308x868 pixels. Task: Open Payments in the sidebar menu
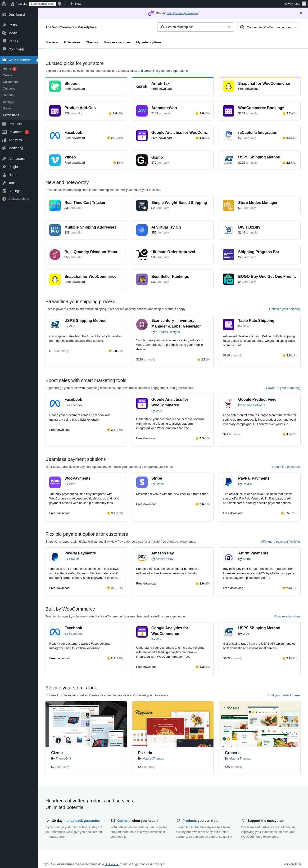15,132
